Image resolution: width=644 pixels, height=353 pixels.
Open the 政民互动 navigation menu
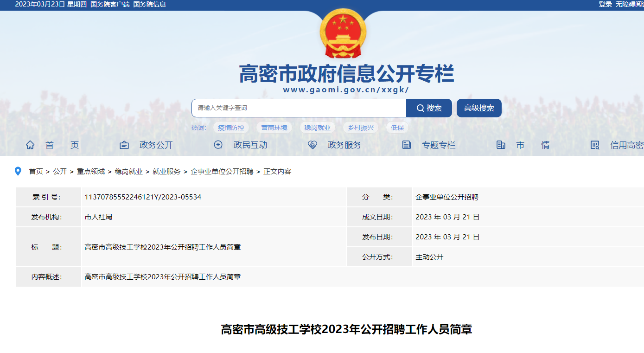click(x=250, y=145)
